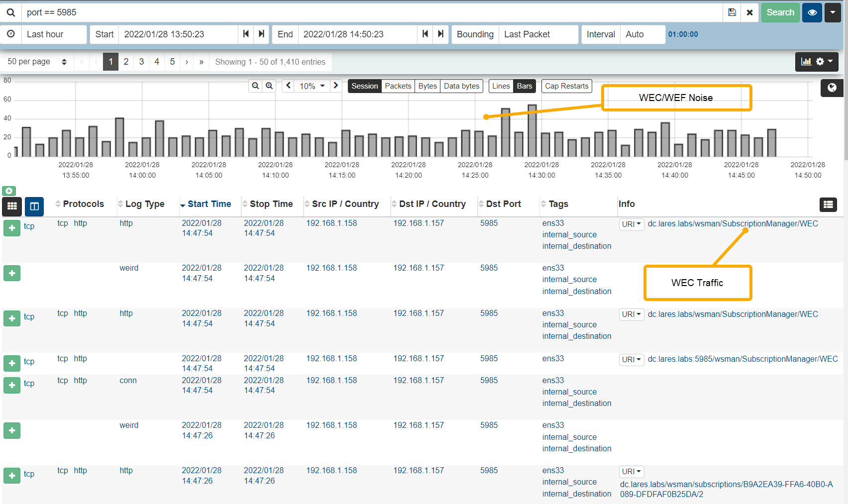The width and height of the screenshot is (848, 504).
Task: Open the column visibility grid button
Action: click(12, 206)
